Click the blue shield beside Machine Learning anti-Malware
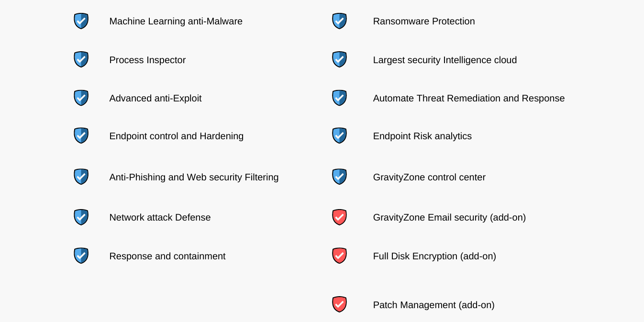 point(81,21)
